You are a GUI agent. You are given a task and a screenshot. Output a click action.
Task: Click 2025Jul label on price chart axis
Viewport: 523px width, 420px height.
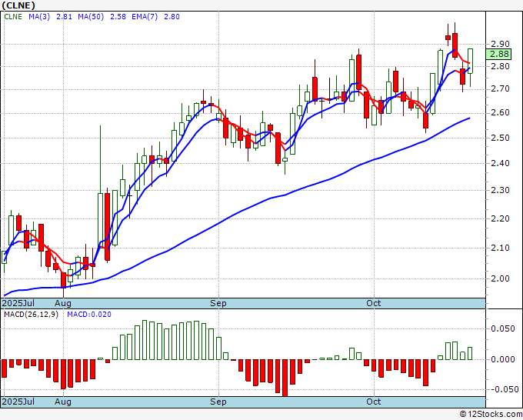[x=18, y=303]
